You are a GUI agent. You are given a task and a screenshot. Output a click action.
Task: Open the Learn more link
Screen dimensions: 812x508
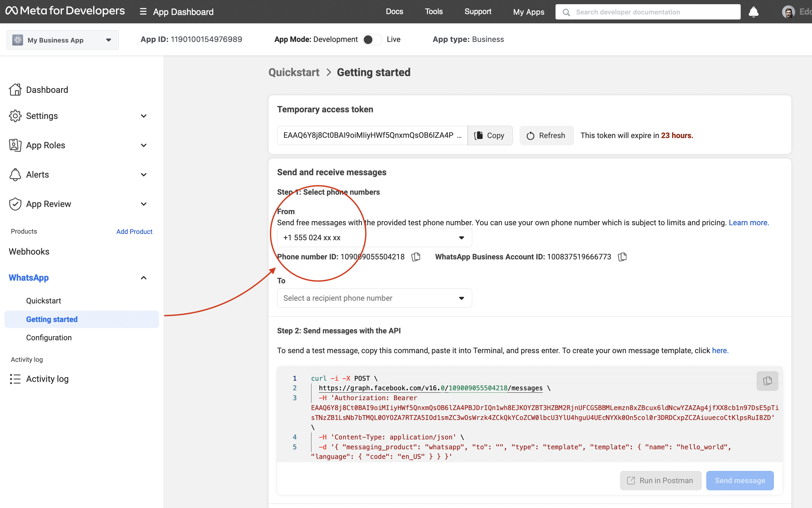pyautogui.click(x=749, y=223)
